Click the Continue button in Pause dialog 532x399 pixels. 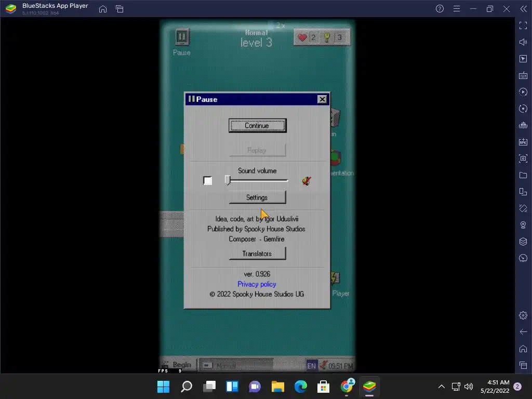click(257, 126)
